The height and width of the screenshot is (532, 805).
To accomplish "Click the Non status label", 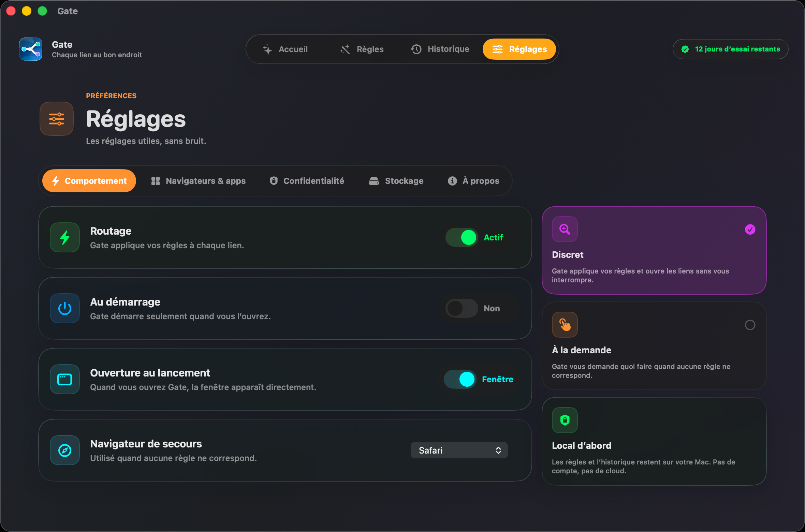I will [x=492, y=308].
